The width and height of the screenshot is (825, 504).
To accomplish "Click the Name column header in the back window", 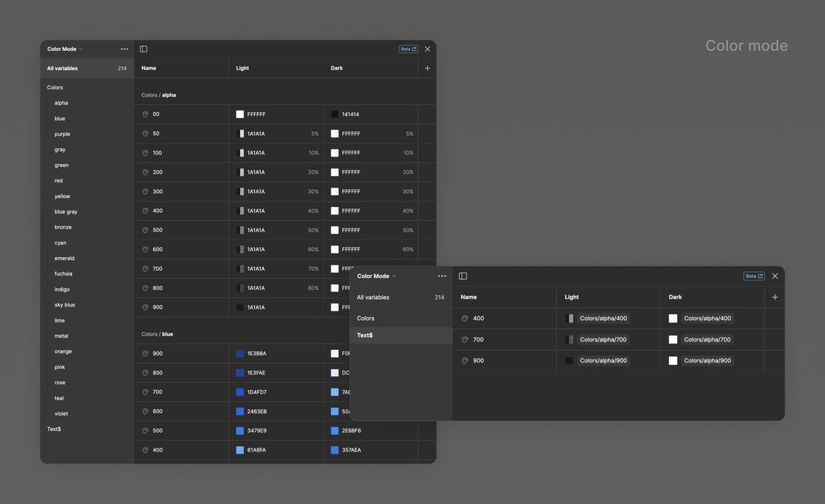I will [x=149, y=68].
